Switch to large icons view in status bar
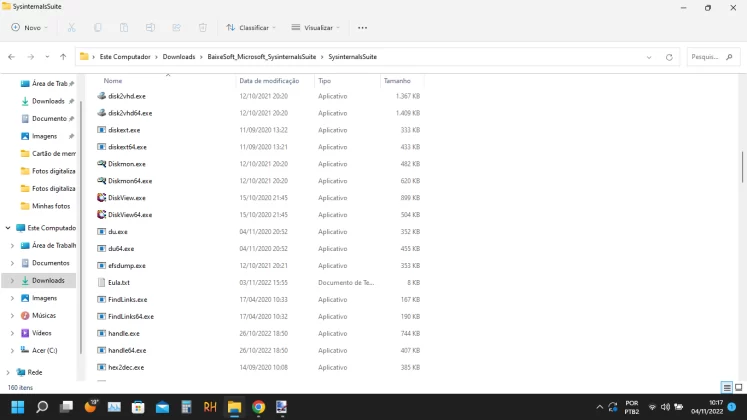The width and height of the screenshot is (747, 420). 738,388
